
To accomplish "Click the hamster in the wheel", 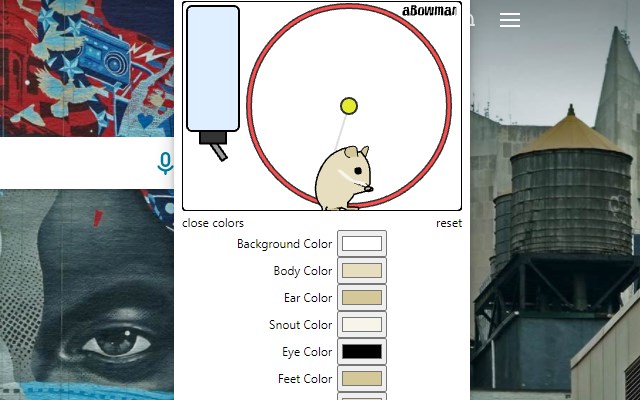I will tap(344, 178).
